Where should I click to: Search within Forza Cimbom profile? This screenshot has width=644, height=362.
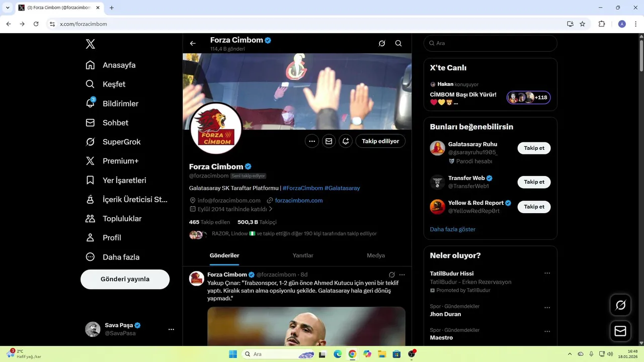coord(398,43)
